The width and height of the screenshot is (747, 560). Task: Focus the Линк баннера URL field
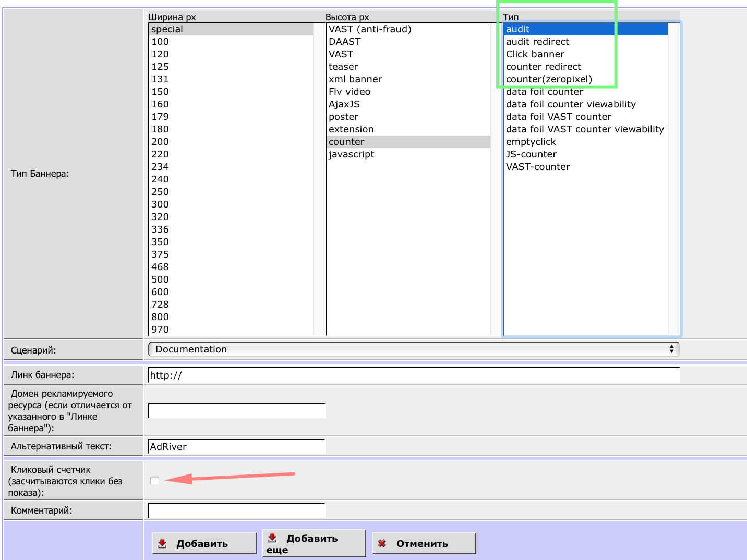pyautogui.click(x=414, y=375)
